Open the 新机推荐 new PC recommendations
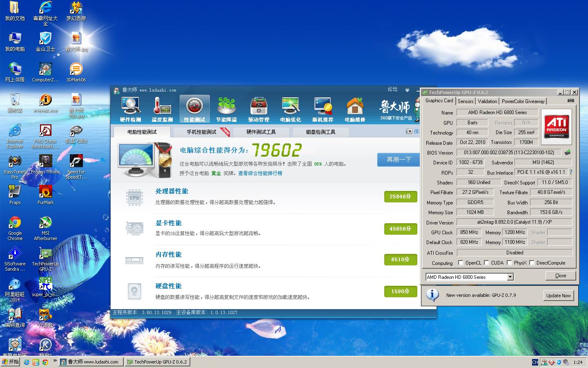This screenshot has width=588, height=368. [323, 109]
